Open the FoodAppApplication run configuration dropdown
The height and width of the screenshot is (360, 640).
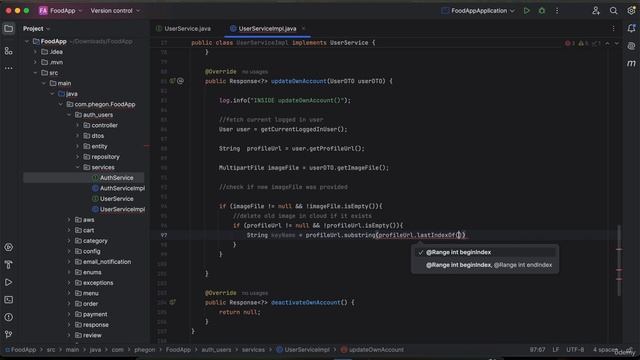tap(478, 11)
